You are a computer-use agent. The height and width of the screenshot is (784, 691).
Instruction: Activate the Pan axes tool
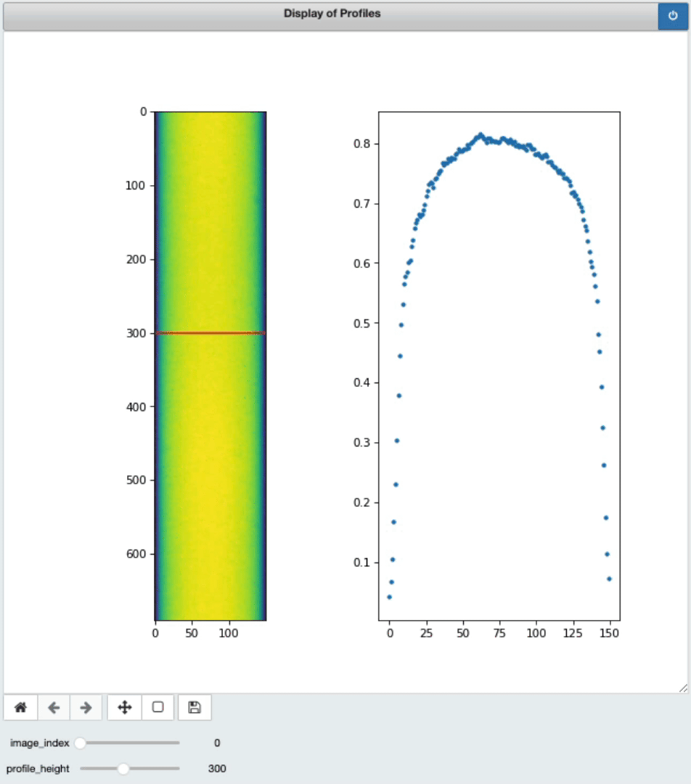124,707
